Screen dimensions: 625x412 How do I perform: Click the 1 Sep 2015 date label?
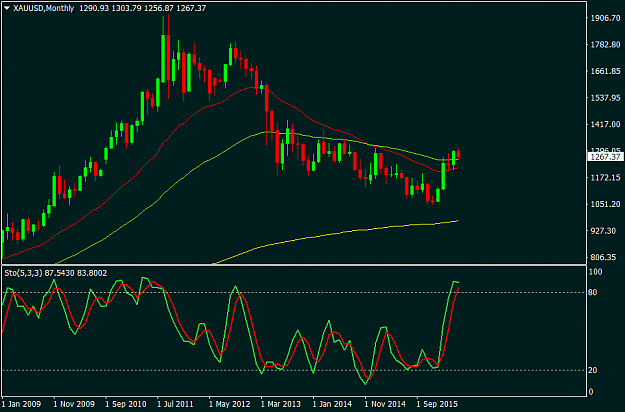(x=437, y=404)
